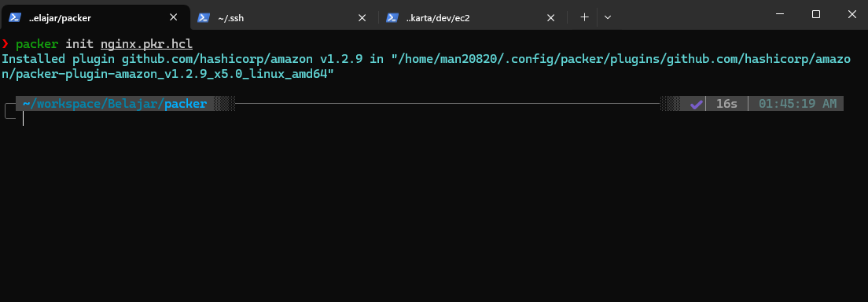Screen dimensions: 868x302
Task: Close the terminal window
Action: click(851, 14)
